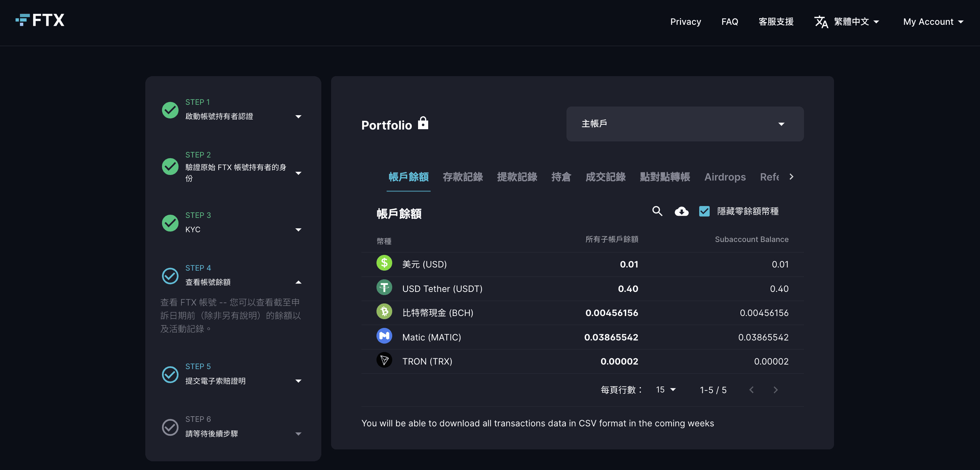Expand Step 1 with its dropdown arrow

pos(298,117)
